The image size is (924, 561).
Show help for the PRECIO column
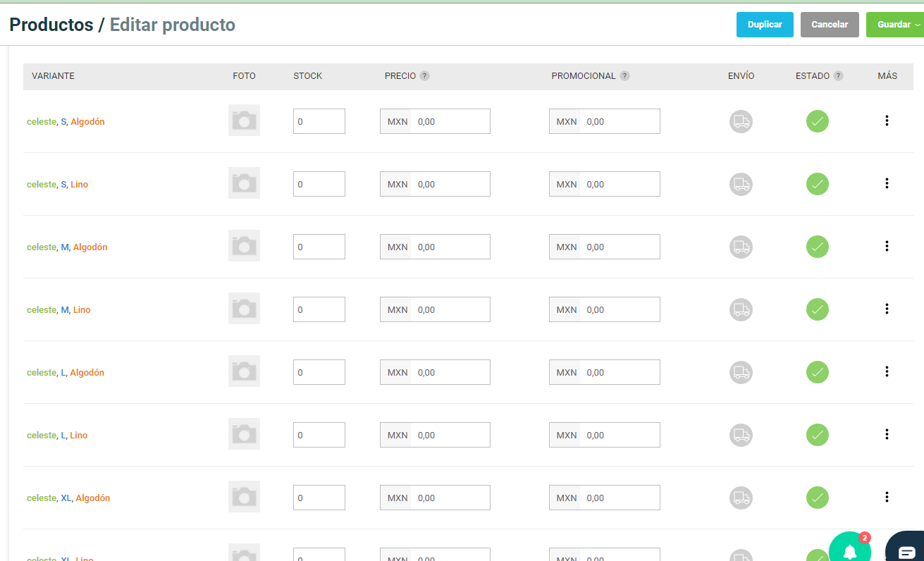425,76
